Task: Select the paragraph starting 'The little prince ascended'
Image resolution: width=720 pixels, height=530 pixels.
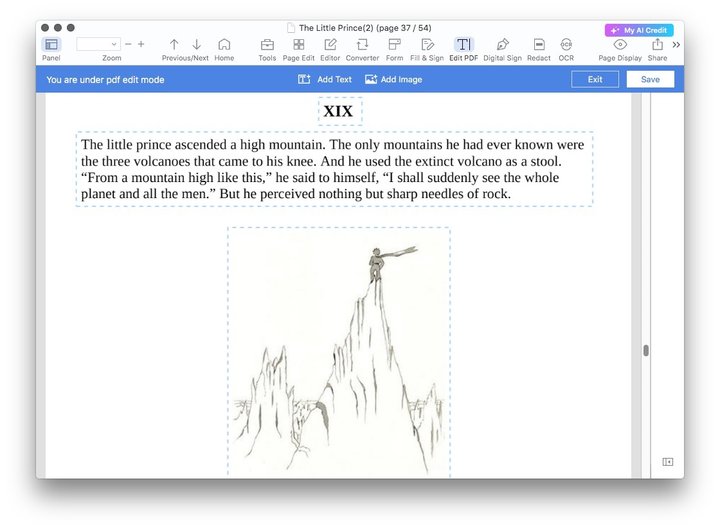Action: (334, 169)
